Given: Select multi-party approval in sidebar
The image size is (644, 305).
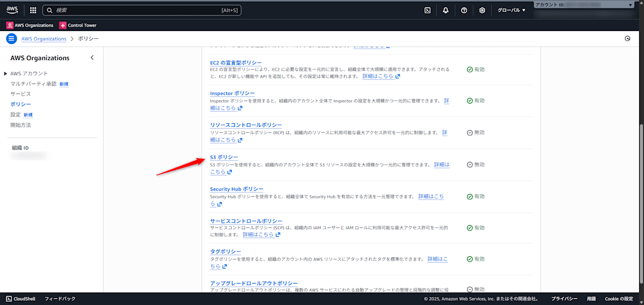Looking at the screenshot, I should (x=33, y=84).
